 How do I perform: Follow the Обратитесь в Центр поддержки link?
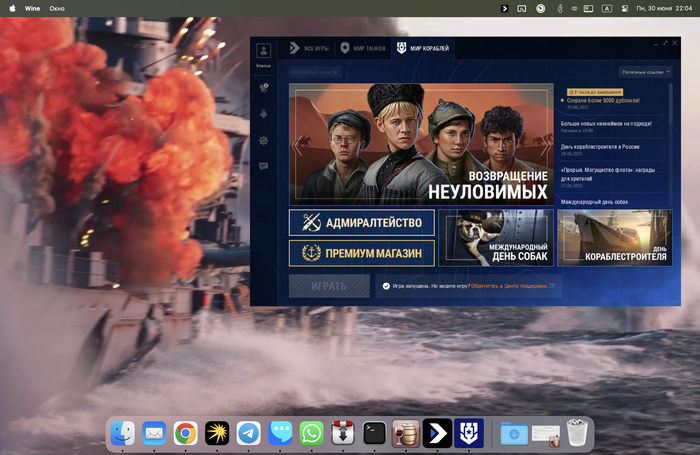509,286
